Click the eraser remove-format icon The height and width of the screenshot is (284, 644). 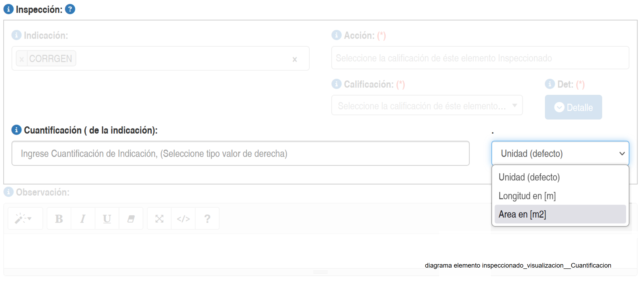131,219
